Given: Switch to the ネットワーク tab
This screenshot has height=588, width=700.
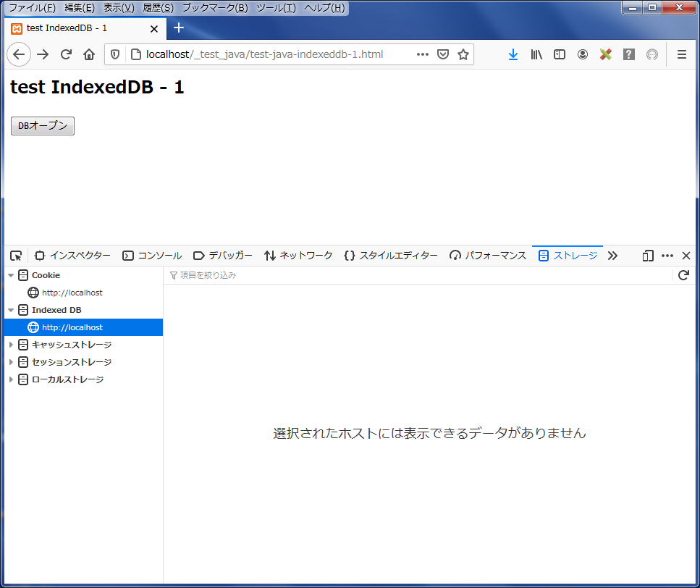Looking at the screenshot, I should tap(298, 256).
